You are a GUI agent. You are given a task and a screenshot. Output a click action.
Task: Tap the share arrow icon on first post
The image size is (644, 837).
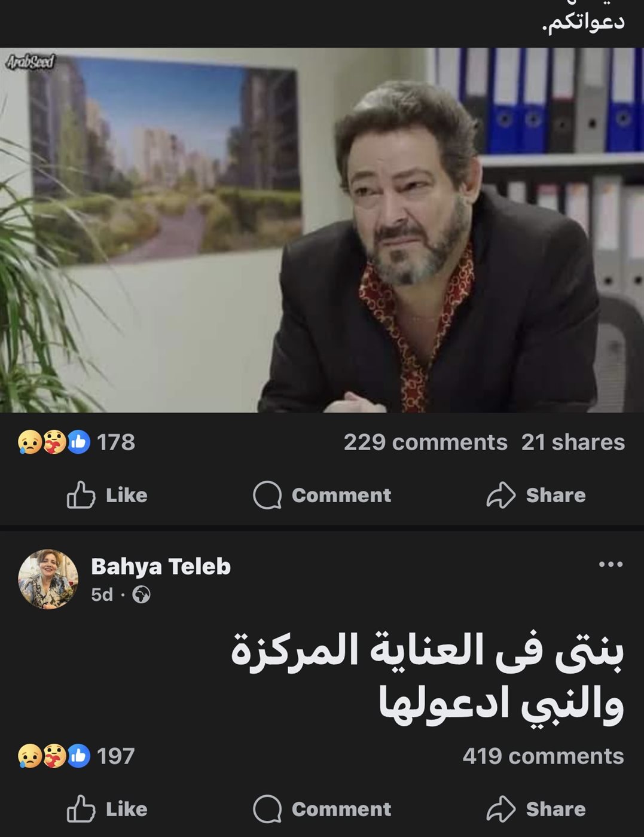(x=500, y=495)
